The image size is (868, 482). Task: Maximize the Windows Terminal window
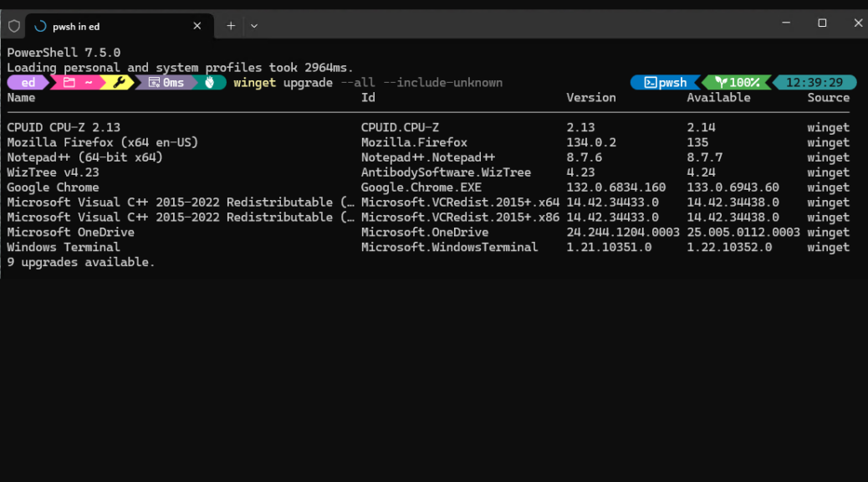click(822, 23)
